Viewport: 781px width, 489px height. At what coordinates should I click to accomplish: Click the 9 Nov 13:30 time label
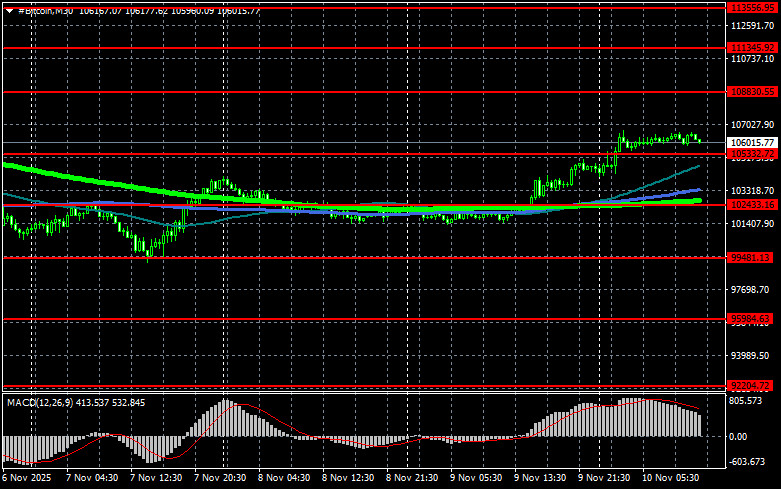(544, 477)
